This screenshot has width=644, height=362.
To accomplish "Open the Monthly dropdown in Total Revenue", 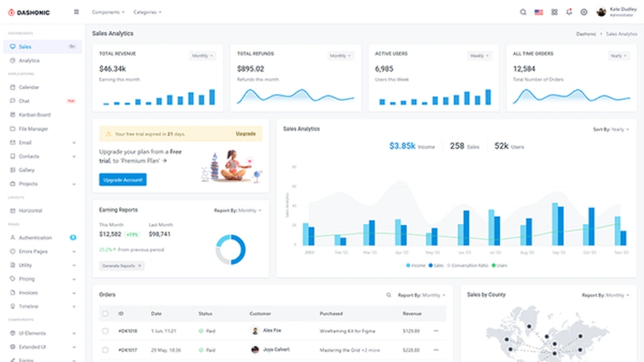I will click(203, 56).
